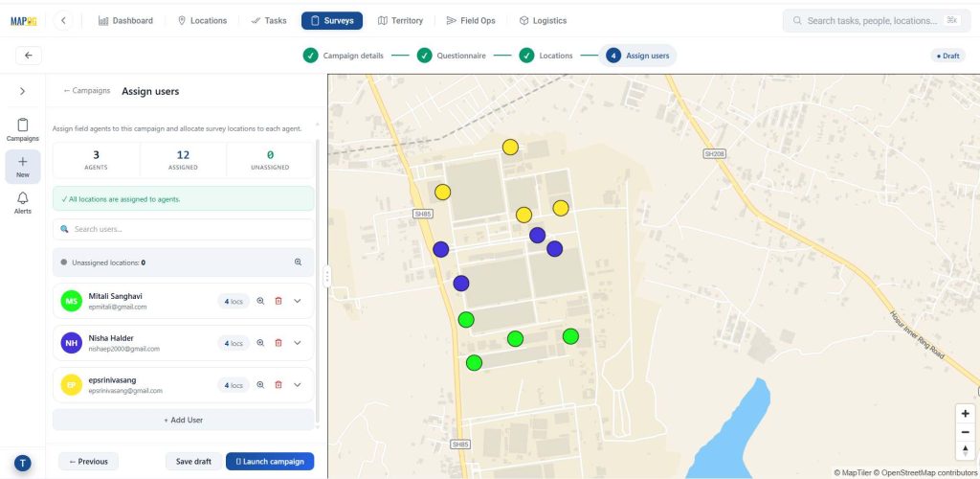Image resolution: width=980 pixels, height=479 pixels.
Task: Go to Locations step
Action: coord(546,56)
